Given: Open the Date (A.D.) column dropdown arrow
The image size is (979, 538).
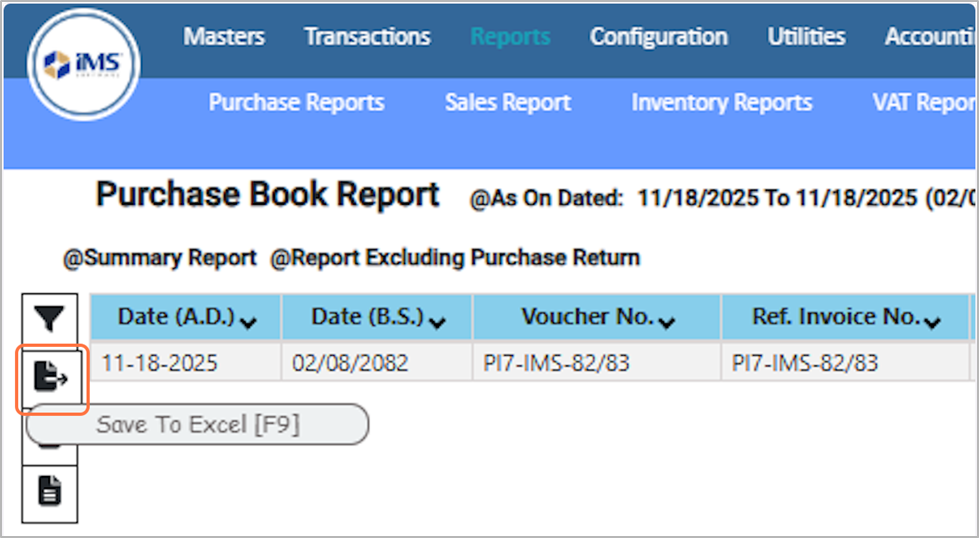Looking at the screenshot, I should pyautogui.click(x=248, y=321).
